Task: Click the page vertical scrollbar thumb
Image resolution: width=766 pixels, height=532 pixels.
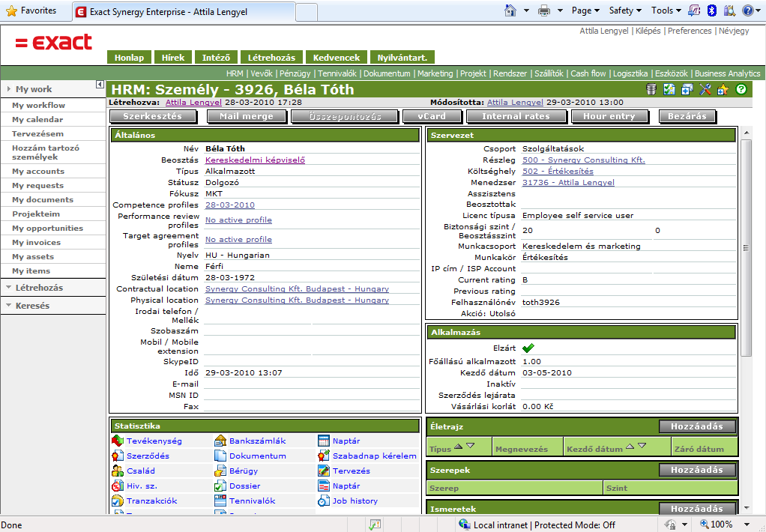Action: pos(746,248)
